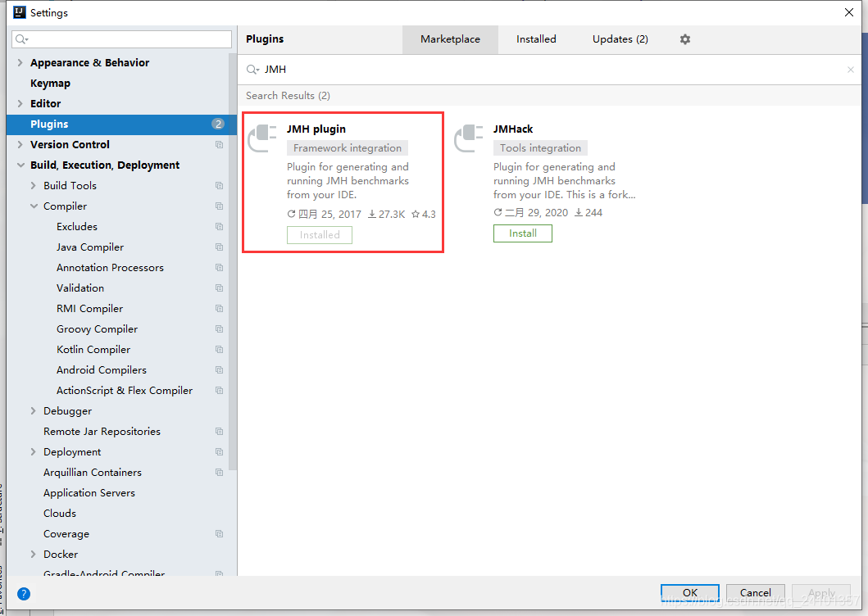Screen dimensions: 868x616
Task: Expand the Docker node
Action: click(x=34, y=554)
